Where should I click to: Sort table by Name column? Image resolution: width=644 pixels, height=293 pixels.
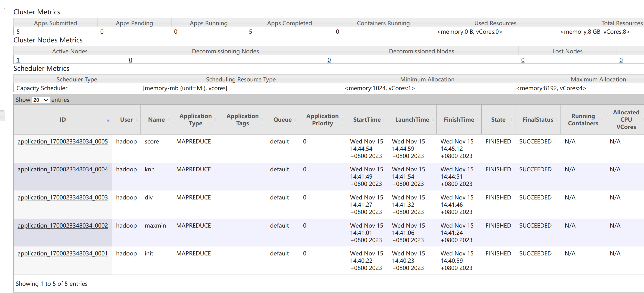pyautogui.click(x=156, y=120)
